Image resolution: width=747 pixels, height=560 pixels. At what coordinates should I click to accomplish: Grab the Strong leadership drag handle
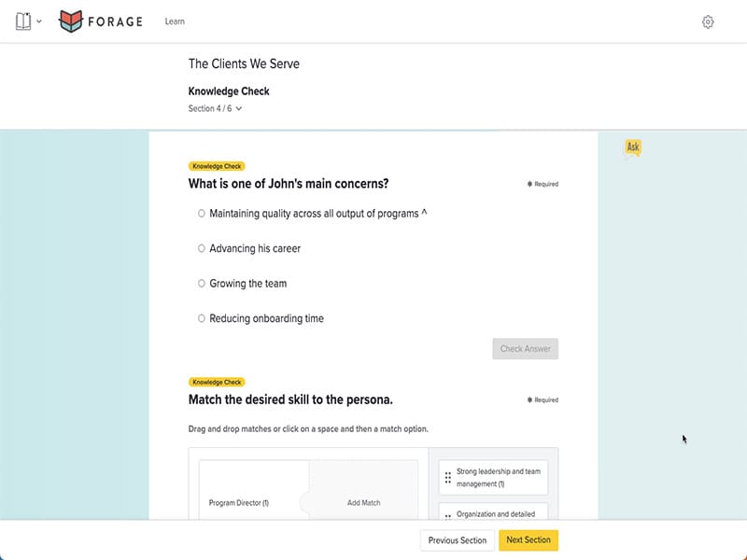[448, 478]
